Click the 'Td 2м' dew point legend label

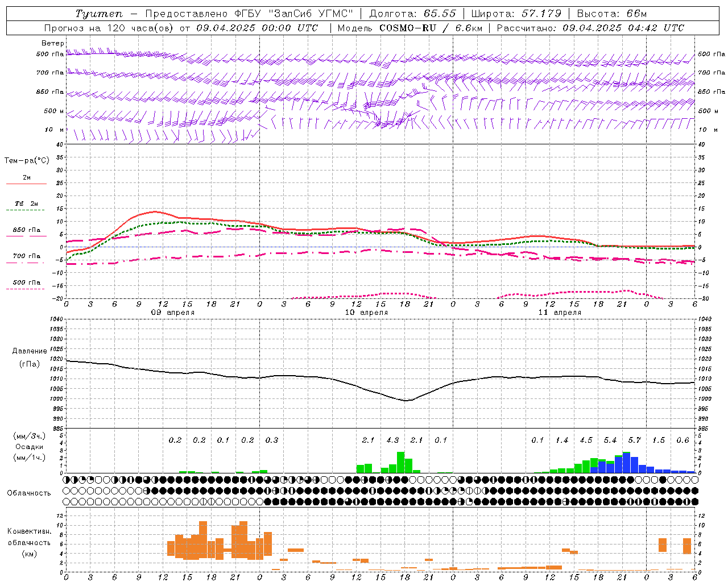pos(27,203)
